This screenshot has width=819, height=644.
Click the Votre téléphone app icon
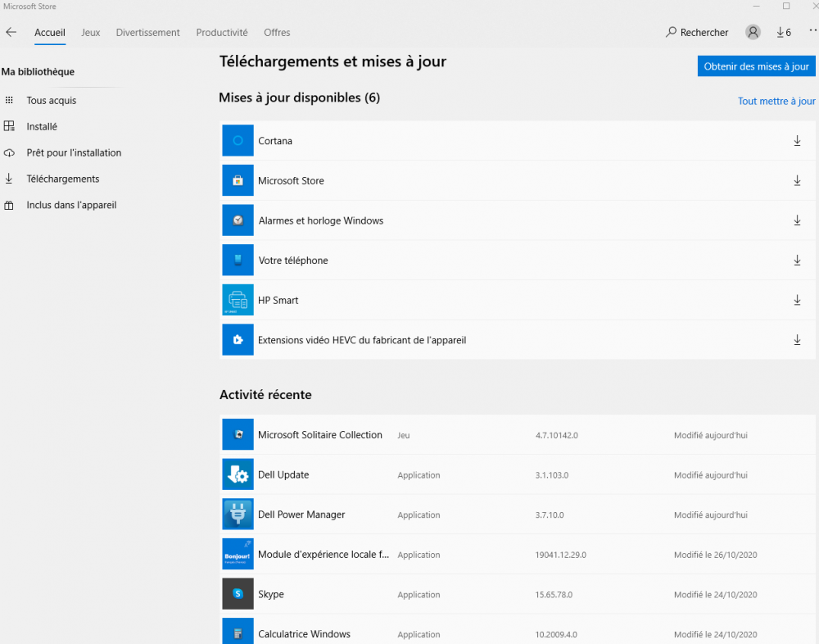[x=238, y=261]
